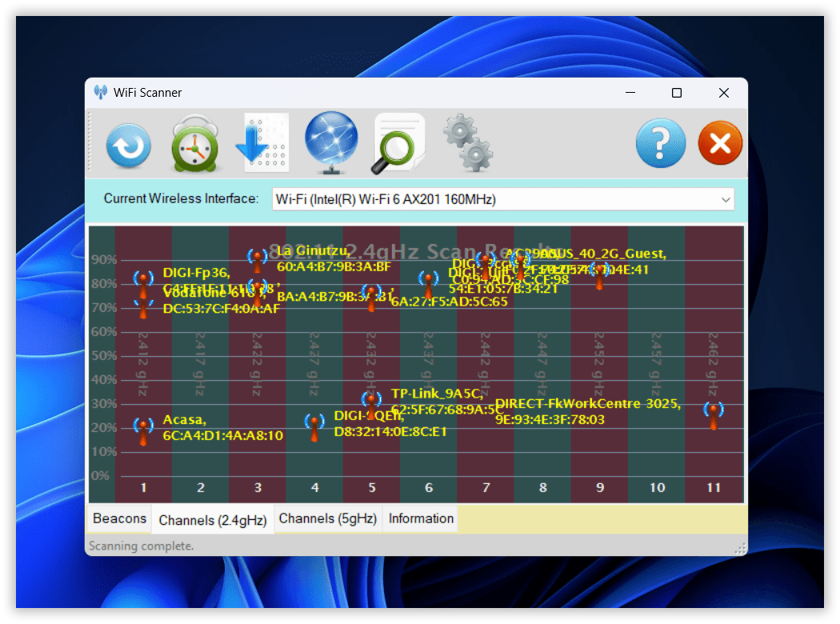Open the green alarm clock timer icon
Screen dimensions: 840x624
pos(194,144)
